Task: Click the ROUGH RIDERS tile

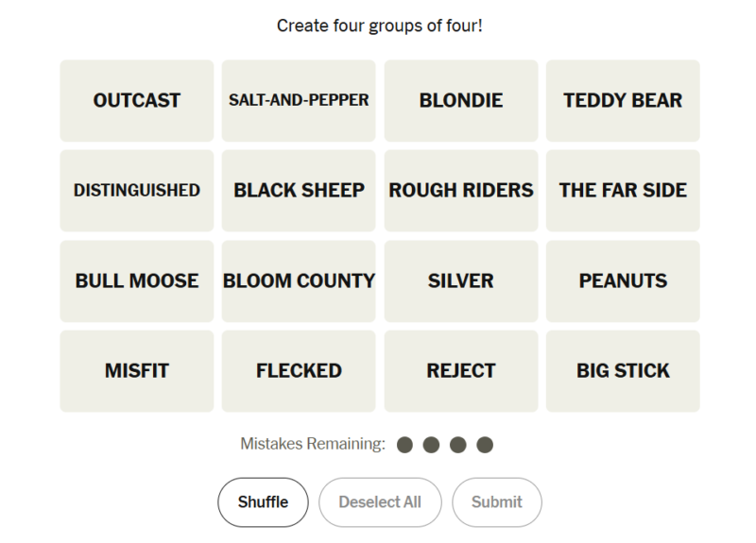Action: [x=461, y=190]
